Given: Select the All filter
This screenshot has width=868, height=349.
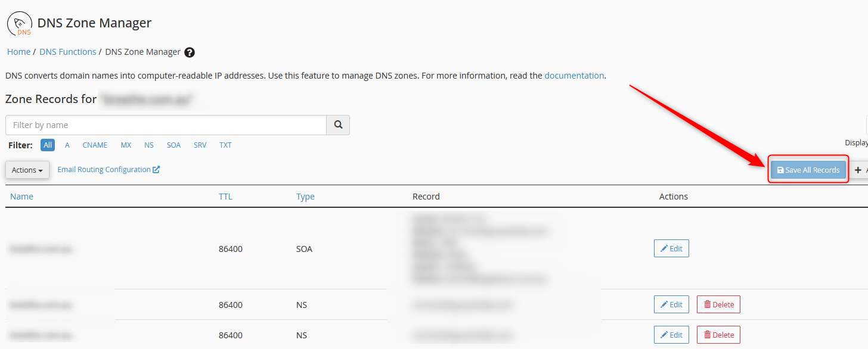Looking at the screenshot, I should [48, 145].
